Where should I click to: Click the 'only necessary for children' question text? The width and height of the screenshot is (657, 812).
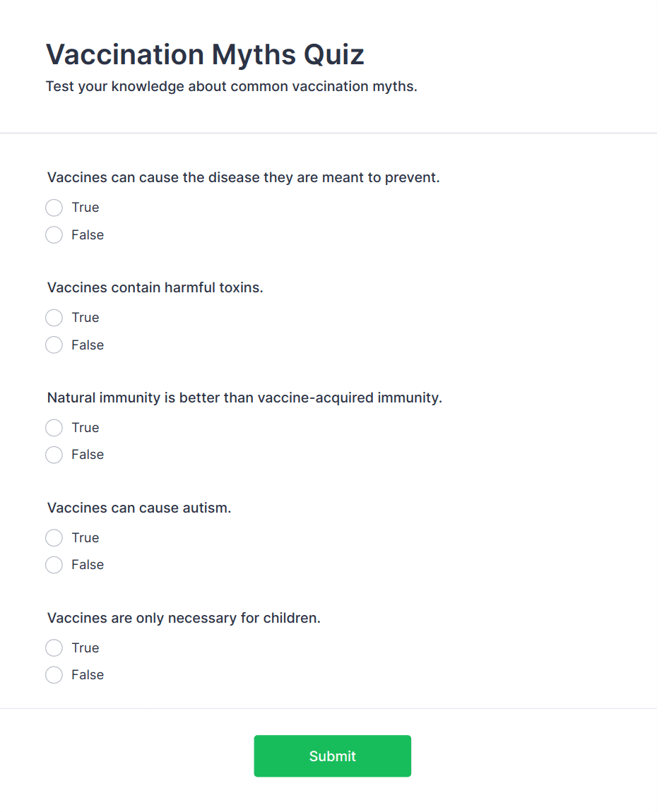[x=184, y=618]
